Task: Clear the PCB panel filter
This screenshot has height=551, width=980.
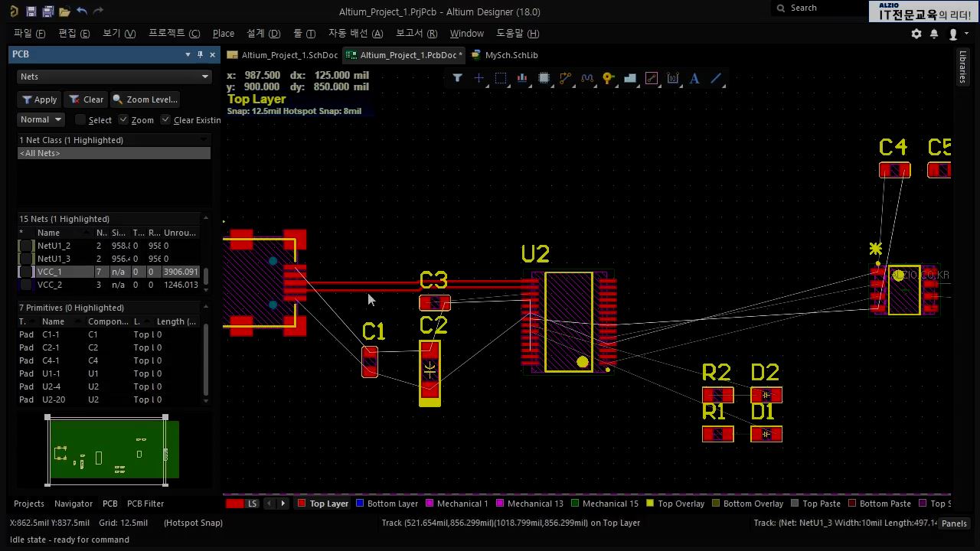Action: point(86,99)
